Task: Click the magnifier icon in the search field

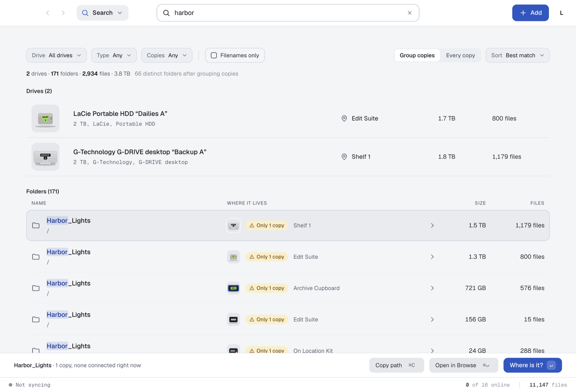Action: tap(166, 13)
